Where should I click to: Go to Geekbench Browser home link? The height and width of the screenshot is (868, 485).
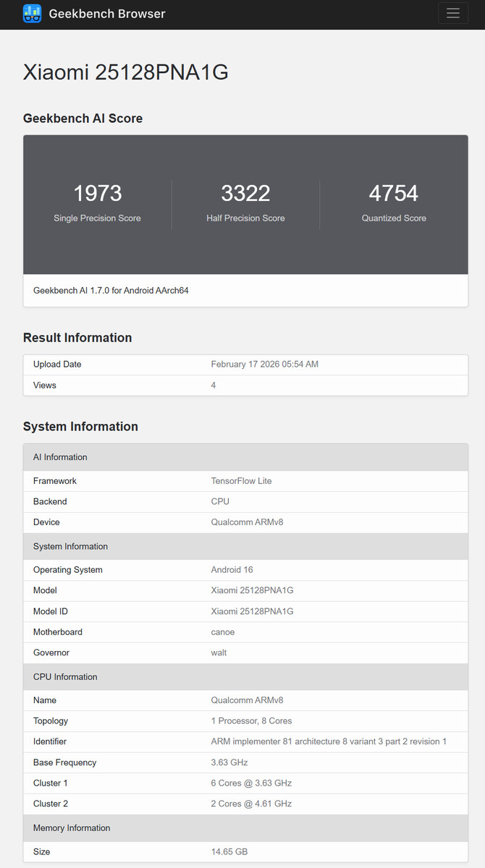pos(106,14)
